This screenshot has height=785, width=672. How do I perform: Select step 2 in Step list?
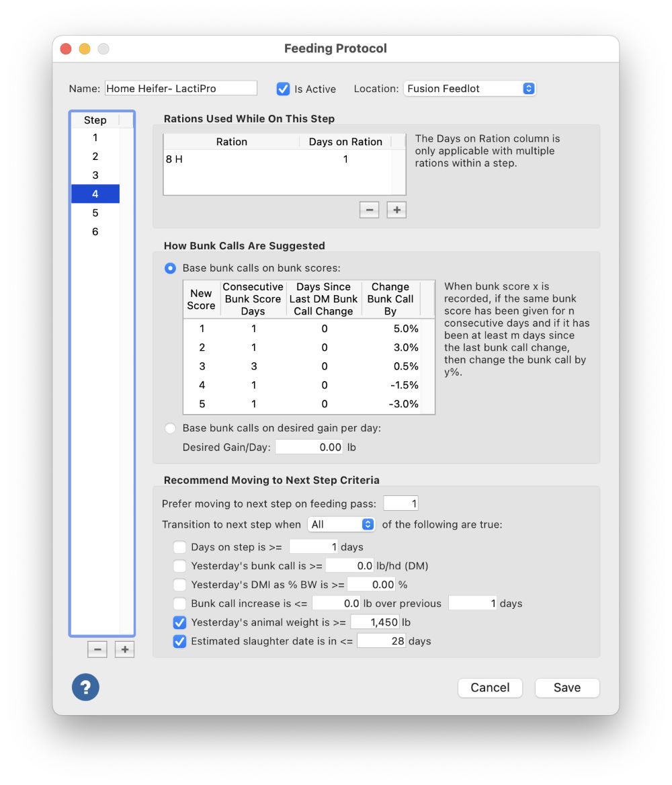[x=95, y=156]
